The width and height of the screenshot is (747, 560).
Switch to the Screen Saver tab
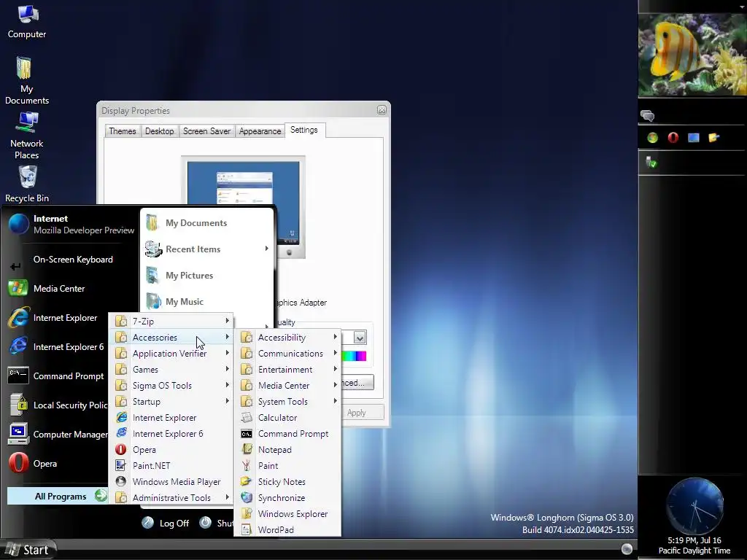click(206, 131)
